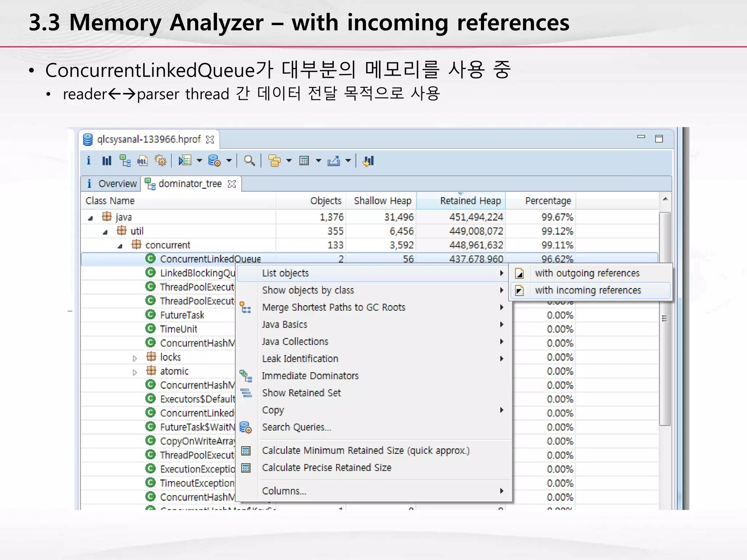Select with outgoing references option
The width and height of the screenshot is (747, 560).
(x=591, y=273)
